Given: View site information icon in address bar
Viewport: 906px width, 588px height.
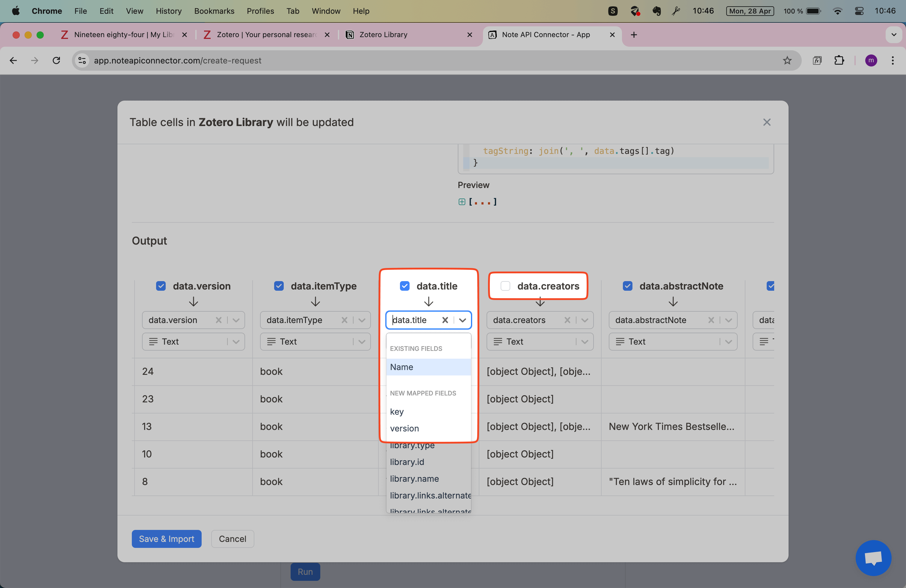Looking at the screenshot, I should click(x=82, y=60).
